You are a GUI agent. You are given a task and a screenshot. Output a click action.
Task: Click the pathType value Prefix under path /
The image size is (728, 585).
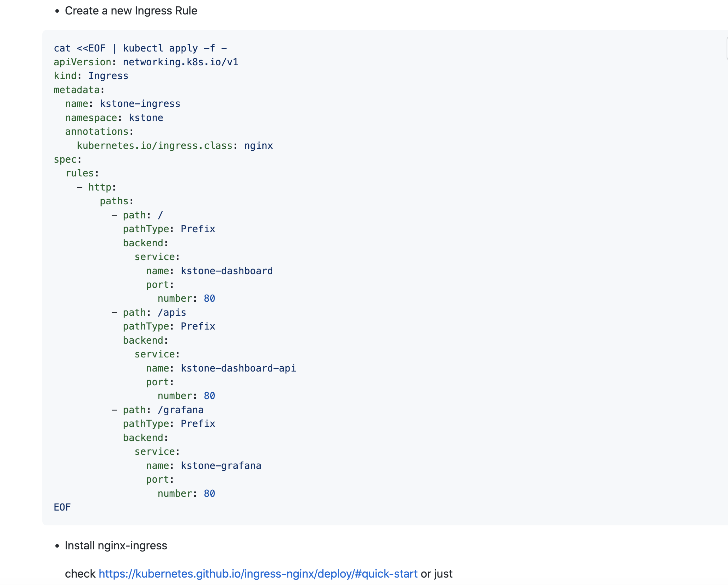tap(198, 229)
